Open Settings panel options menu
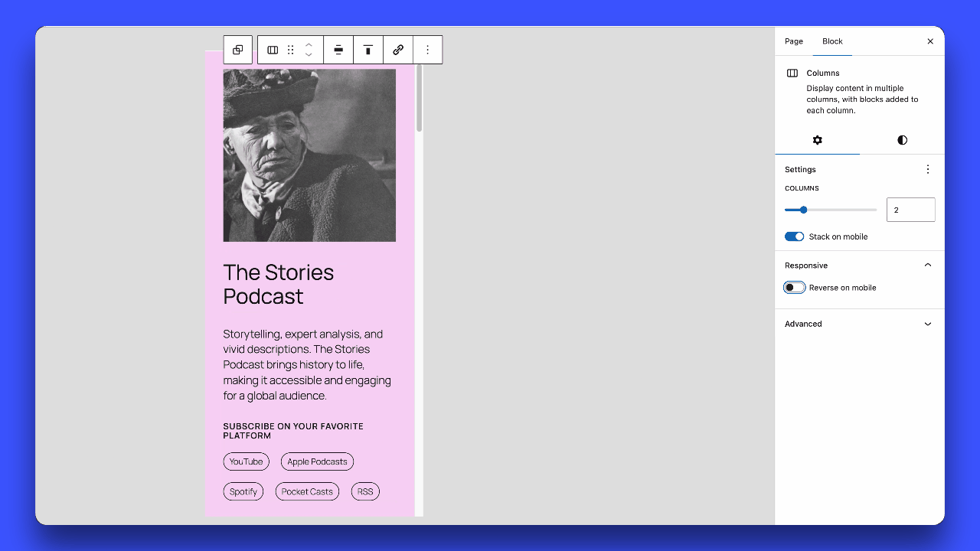This screenshot has width=980, height=551. 928,169
